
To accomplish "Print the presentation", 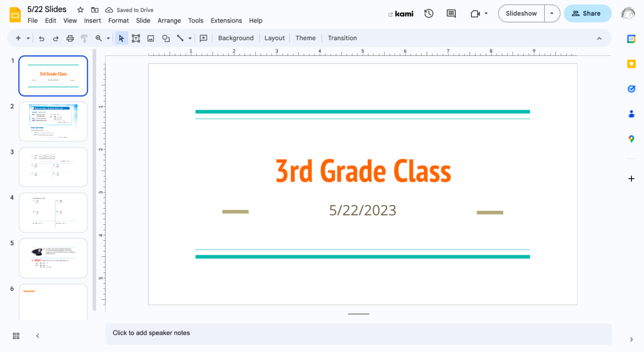I will (x=70, y=38).
